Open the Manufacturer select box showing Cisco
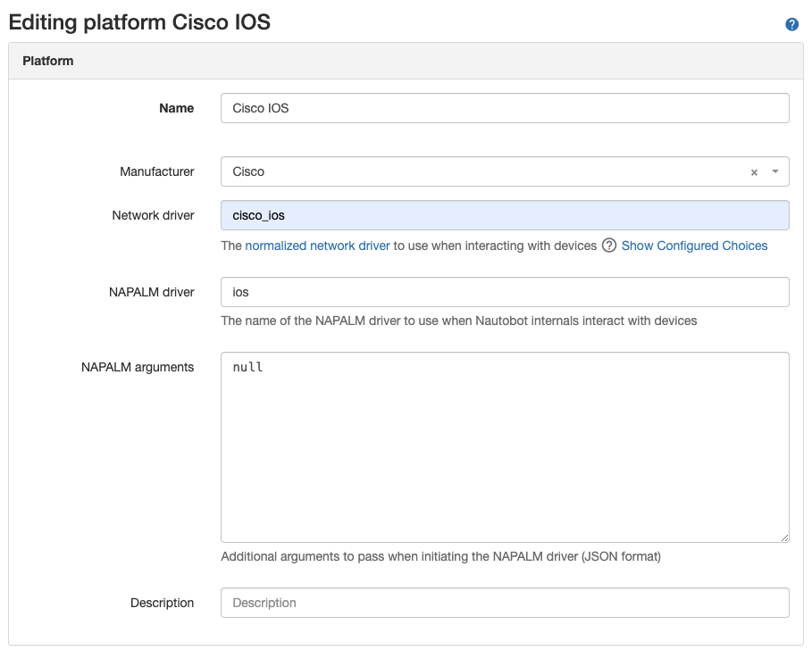Image resolution: width=812 pixels, height=650 pixels. click(482, 171)
